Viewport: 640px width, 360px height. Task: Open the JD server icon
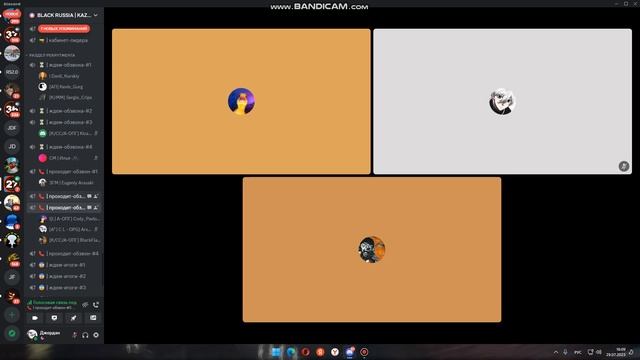click(12, 147)
